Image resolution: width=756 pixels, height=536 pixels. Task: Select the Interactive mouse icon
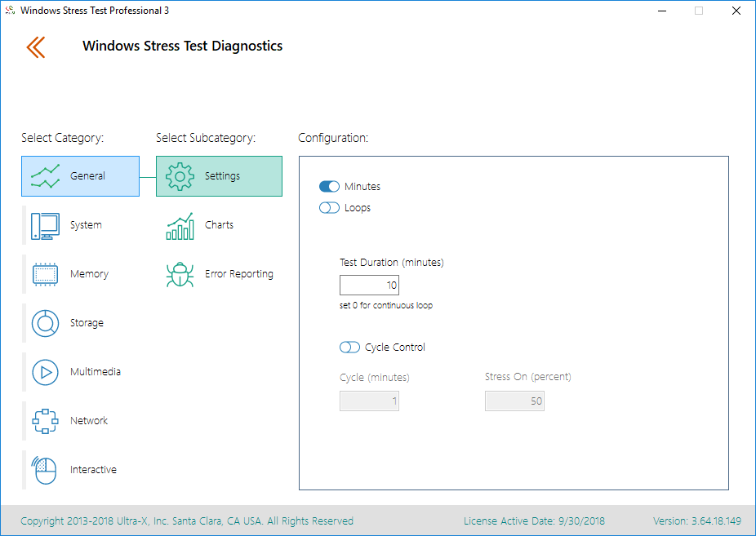[44, 470]
